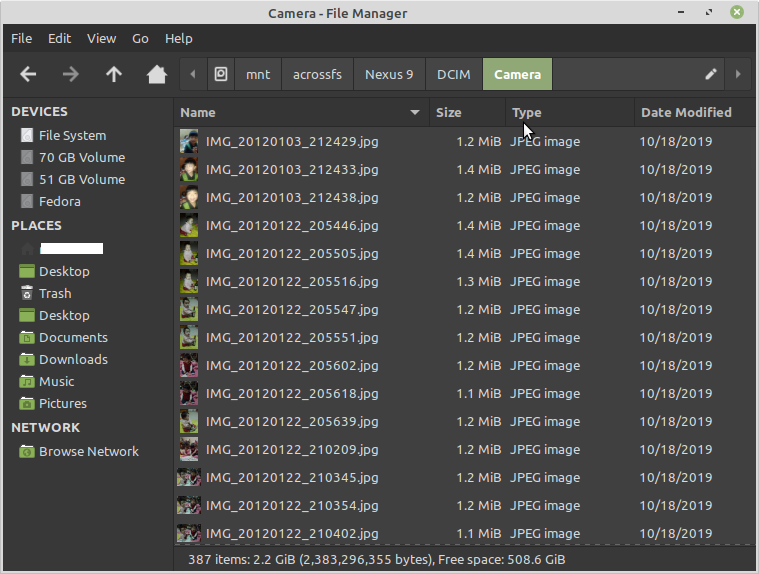Select thumbnail of IMG_20120122_205602.jpg
The width and height of the screenshot is (759, 574).
189,365
